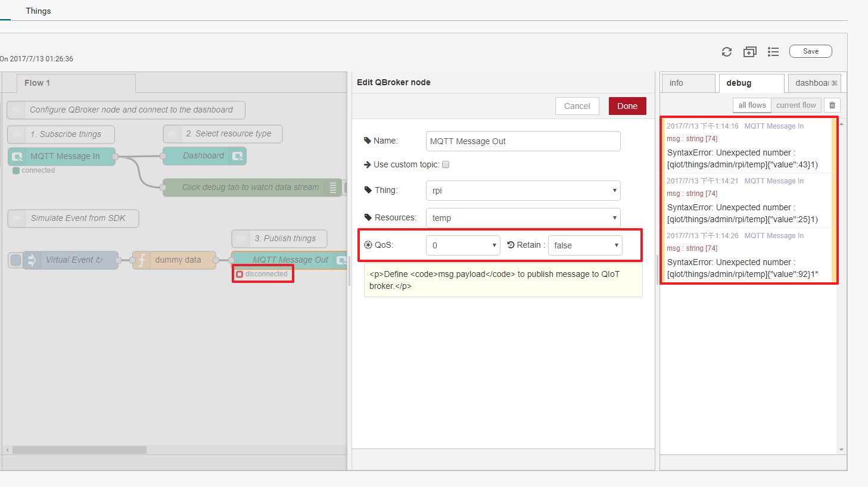Click the QBroker icon on MQTT Message In node
The image size is (868, 489).
[17, 157]
